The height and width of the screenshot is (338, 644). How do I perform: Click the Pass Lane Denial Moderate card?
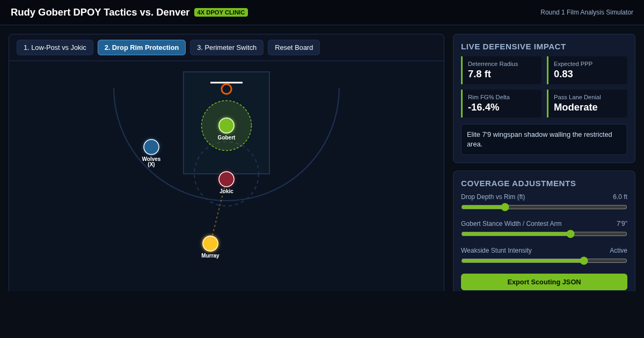pos(587,104)
